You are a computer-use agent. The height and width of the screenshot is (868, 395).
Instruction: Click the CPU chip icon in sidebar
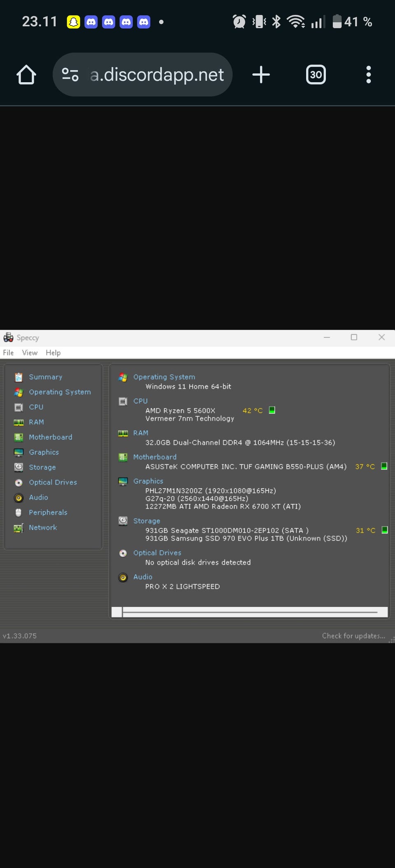19,407
